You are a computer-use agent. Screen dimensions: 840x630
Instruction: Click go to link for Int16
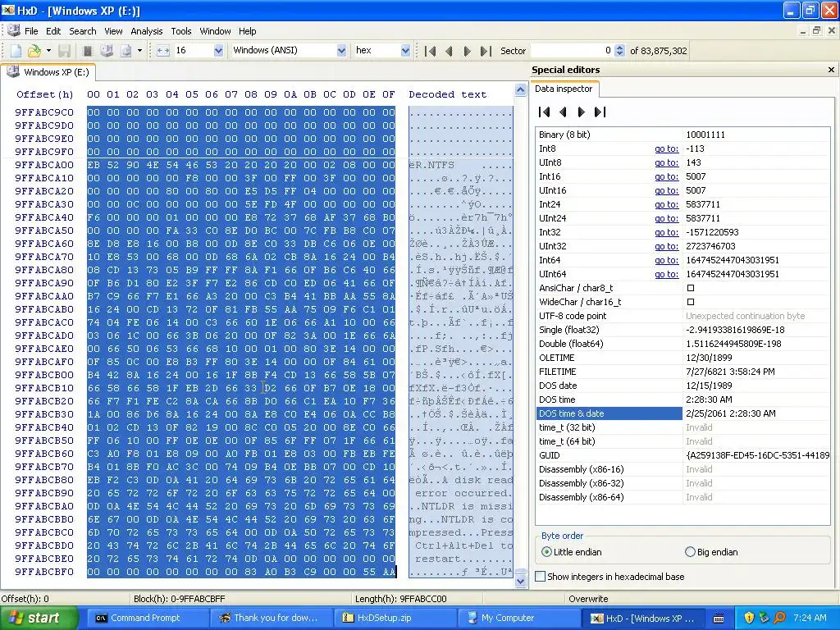tap(666, 177)
